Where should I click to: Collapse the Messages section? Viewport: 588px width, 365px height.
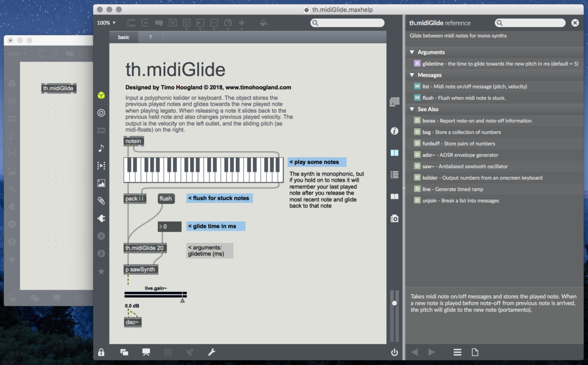[412, 75]
